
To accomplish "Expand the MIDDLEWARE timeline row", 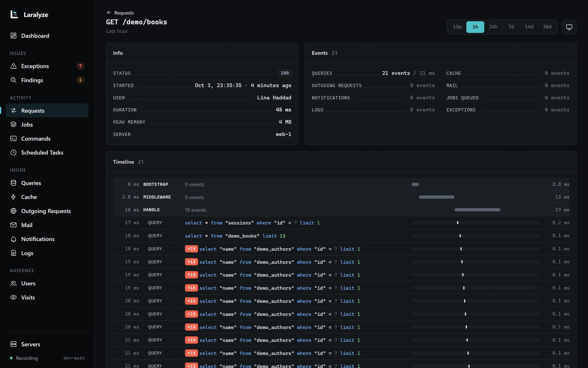I will [x=341, y=197].
